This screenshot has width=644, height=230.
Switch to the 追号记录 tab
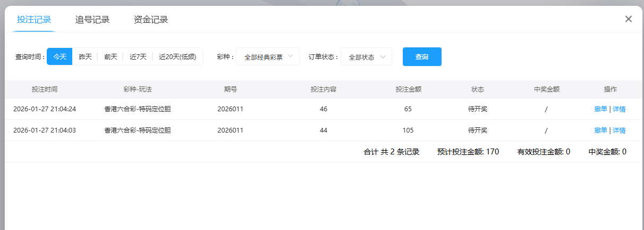(x=92, y=20)
